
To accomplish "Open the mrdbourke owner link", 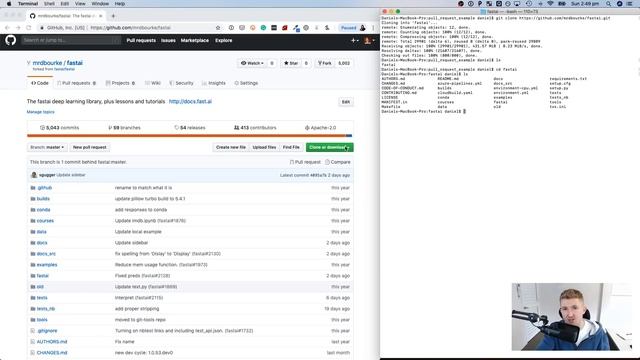I will (x=47, y=63).
